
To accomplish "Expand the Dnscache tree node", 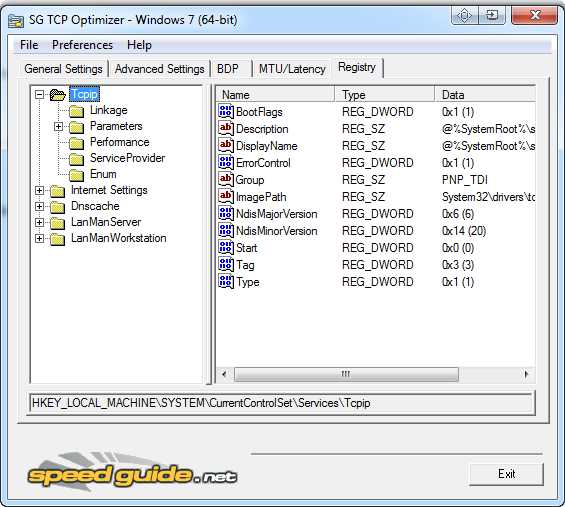I will pyautogui.click(x=39, y=206).
